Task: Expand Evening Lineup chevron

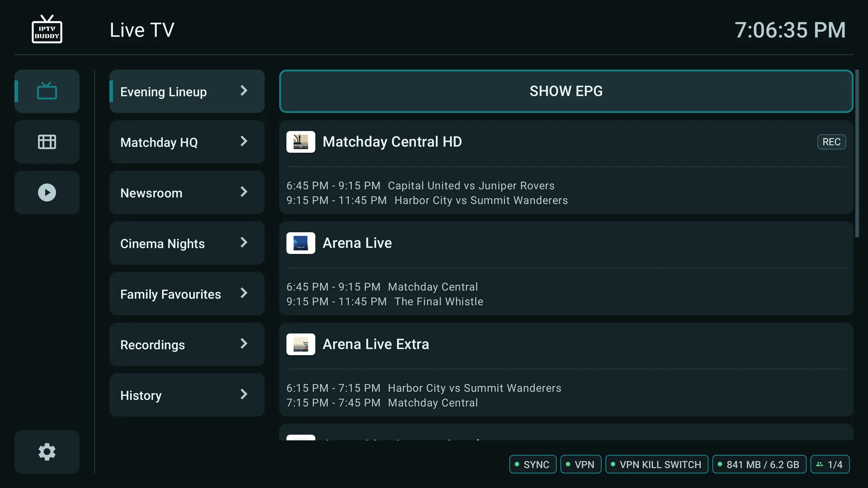Action: [244, 91]
